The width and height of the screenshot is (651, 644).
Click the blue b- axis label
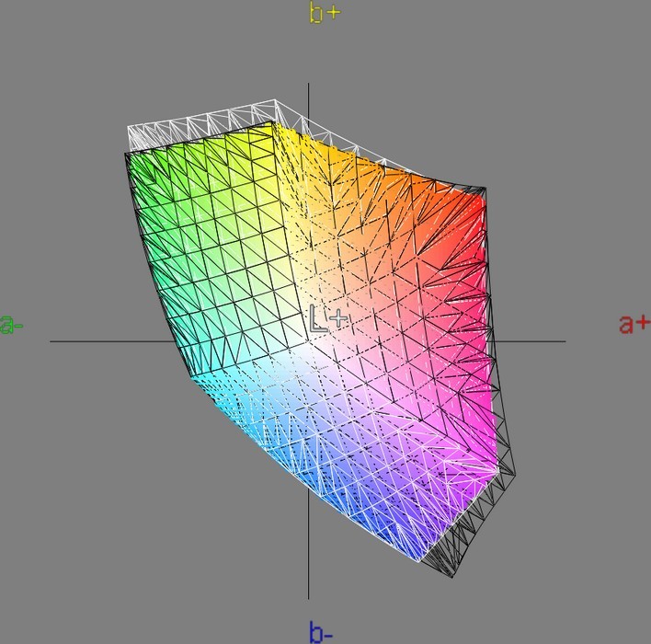coord(321,632)
